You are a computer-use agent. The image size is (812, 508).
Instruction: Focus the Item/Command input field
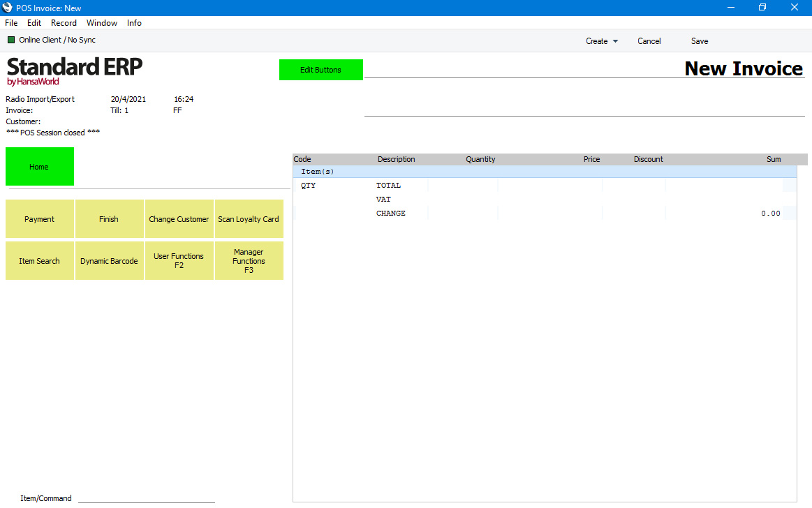pos(147,498)
